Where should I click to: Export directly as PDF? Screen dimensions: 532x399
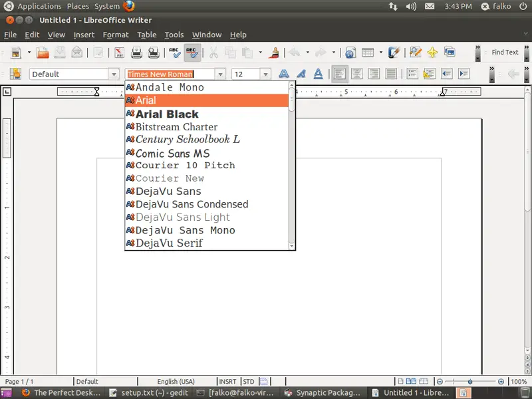click(119, 53)
